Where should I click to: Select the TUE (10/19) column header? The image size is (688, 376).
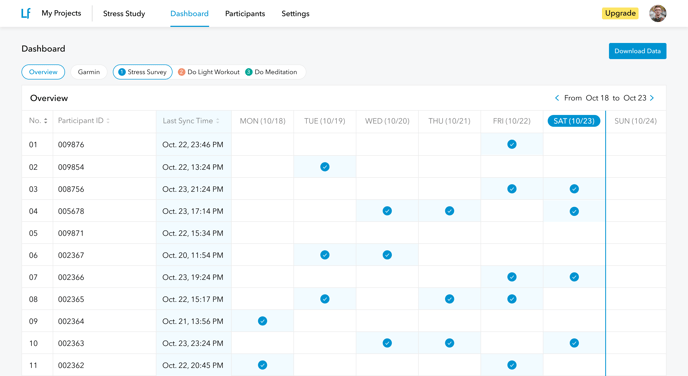point(325,121)
